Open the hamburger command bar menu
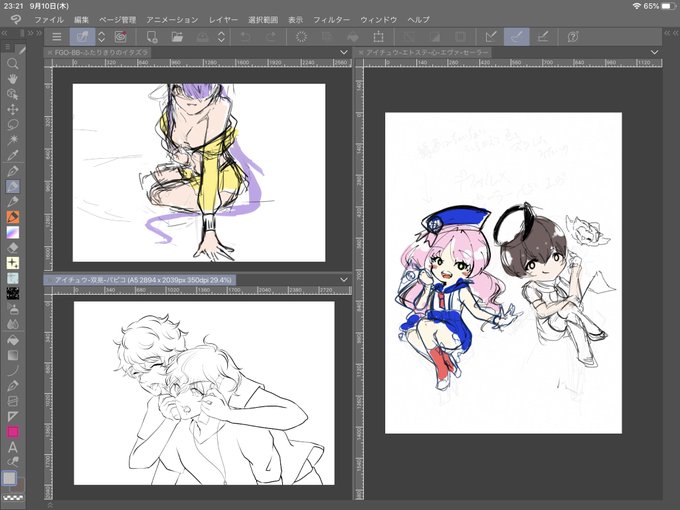The height and width of the screenshot is (510, 680). pos(56,37)
